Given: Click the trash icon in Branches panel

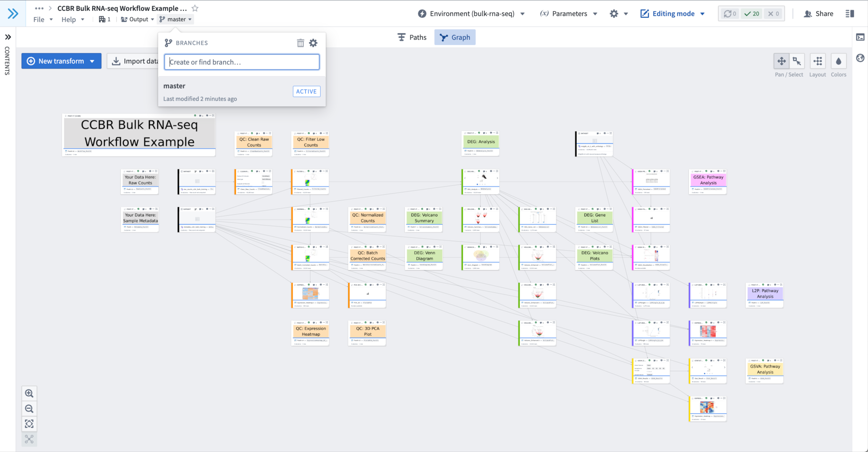Looking at the screenshot, I should click(x=300, y=43).
